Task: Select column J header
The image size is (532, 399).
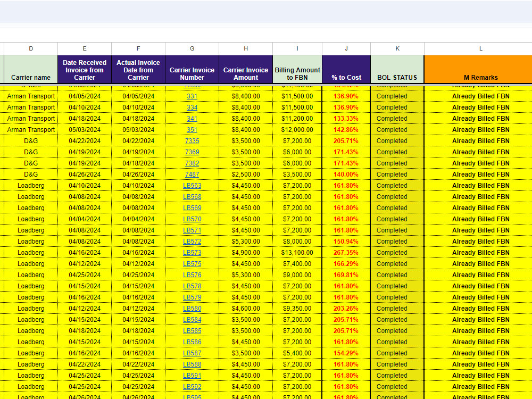Action: pos(346,48)
